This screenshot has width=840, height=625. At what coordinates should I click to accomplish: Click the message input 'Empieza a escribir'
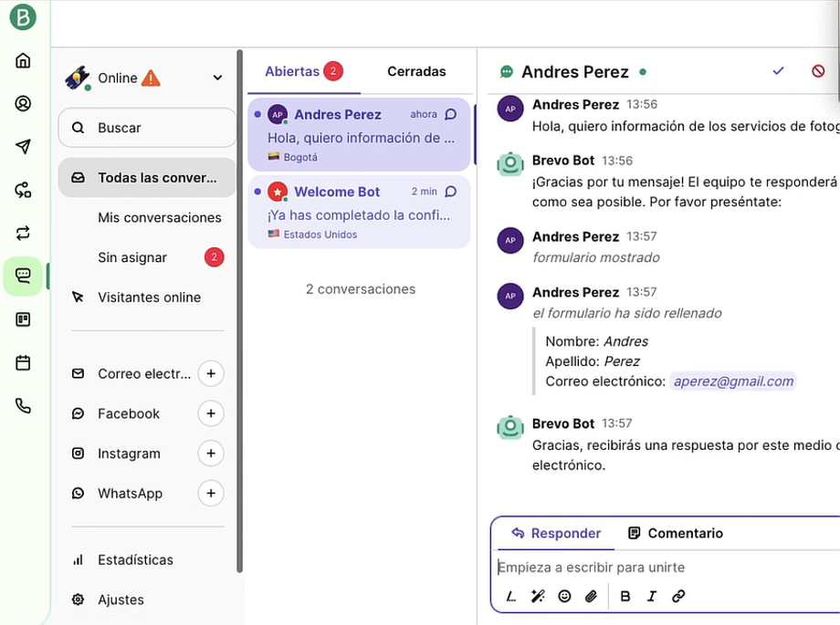666,568
